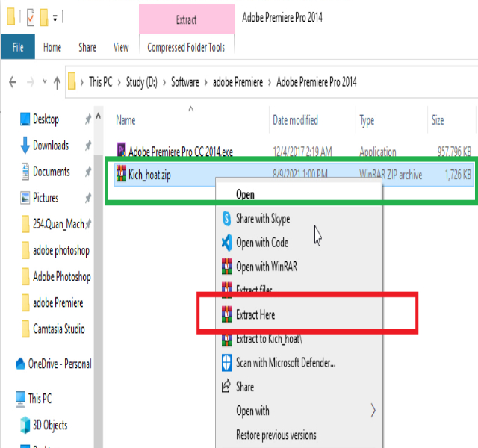
Task: Click the navigation pane scroll-up arrow
Action: coord(98,116)
